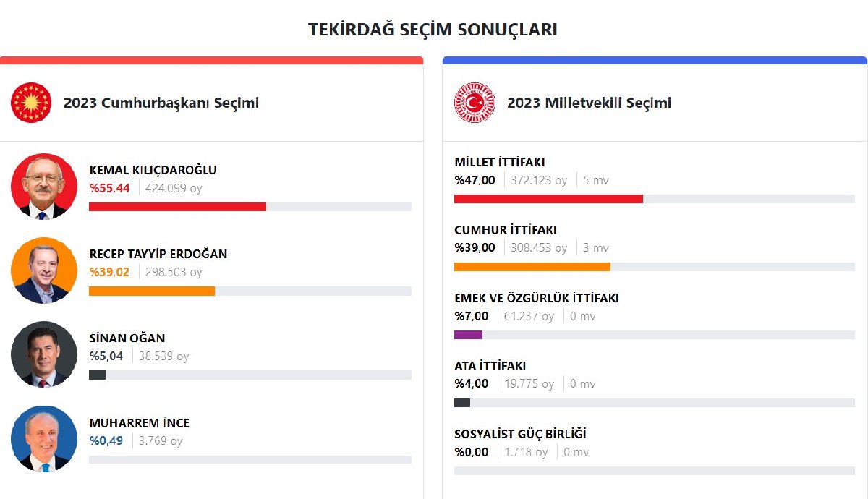Click the photo beside Sinan Oğan's name
868x499 pixels.
(x=44, y=354)
